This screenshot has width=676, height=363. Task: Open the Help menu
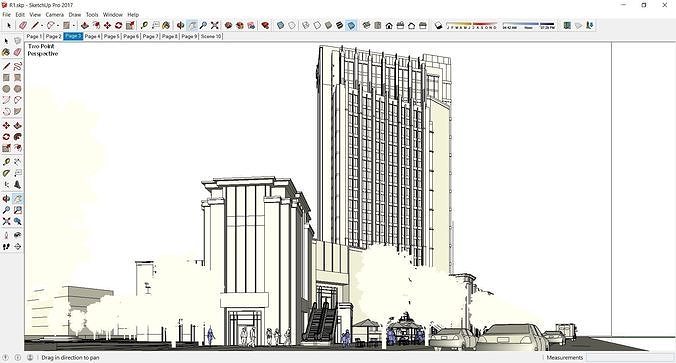133,14
